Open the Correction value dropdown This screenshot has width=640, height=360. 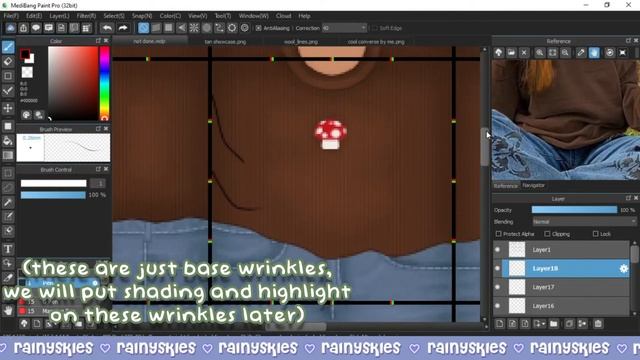(x=344, y=28)
